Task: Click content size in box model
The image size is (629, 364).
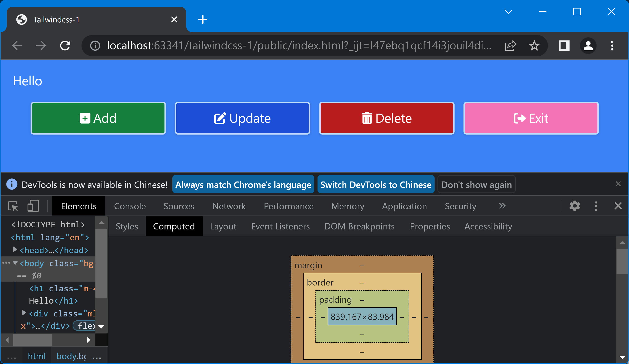Action: (x=362, y=317)
